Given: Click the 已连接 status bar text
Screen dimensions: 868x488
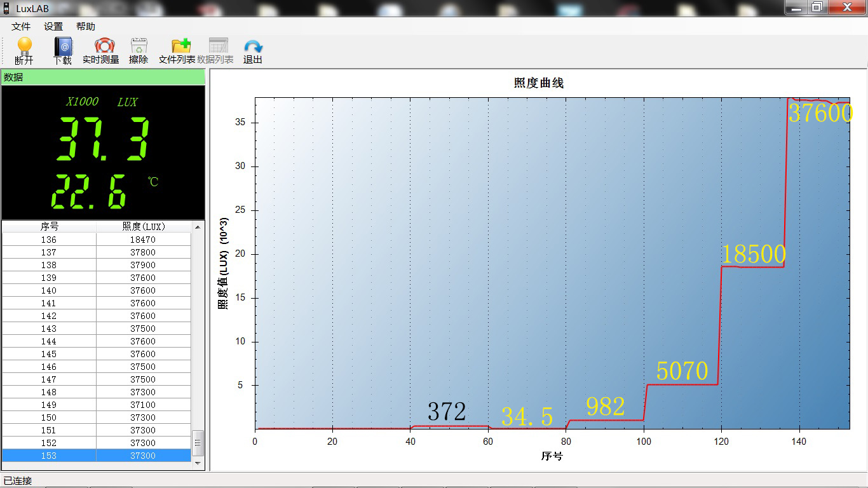Looking at the screenshot, I should 18,480.
